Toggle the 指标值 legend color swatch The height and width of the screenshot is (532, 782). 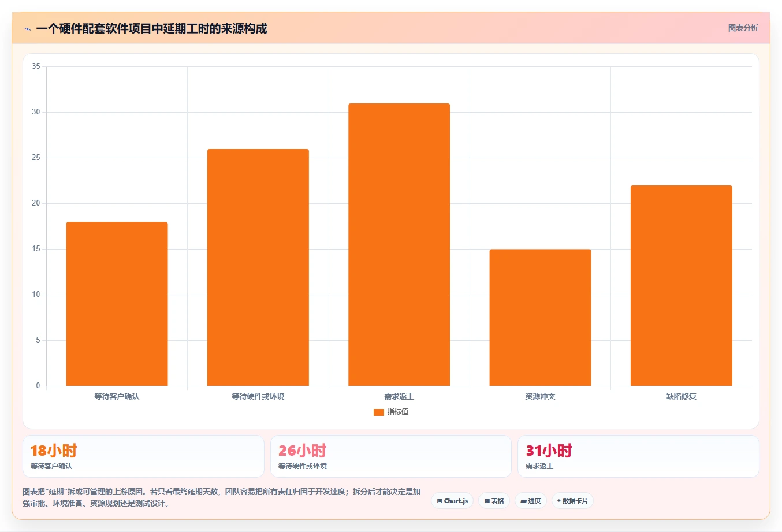point(379,412)
